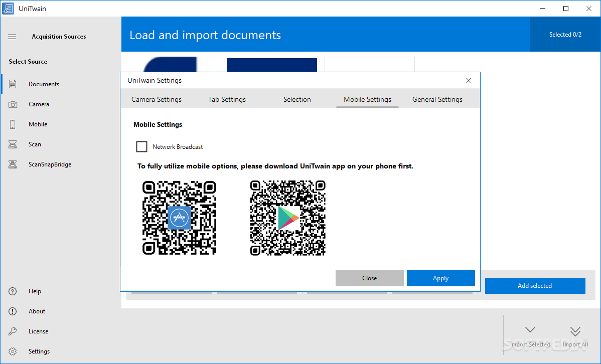Open Settings label in the sidebar

coord(39,351)
